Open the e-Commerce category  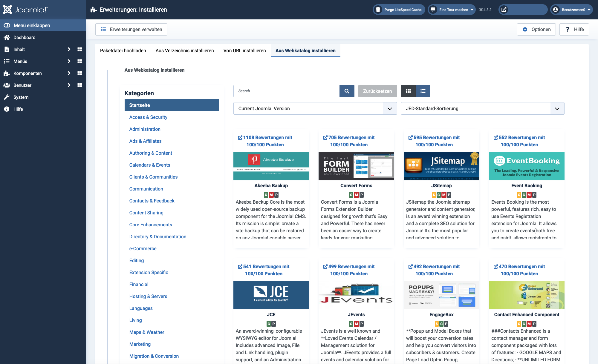[x=143, y=248]
